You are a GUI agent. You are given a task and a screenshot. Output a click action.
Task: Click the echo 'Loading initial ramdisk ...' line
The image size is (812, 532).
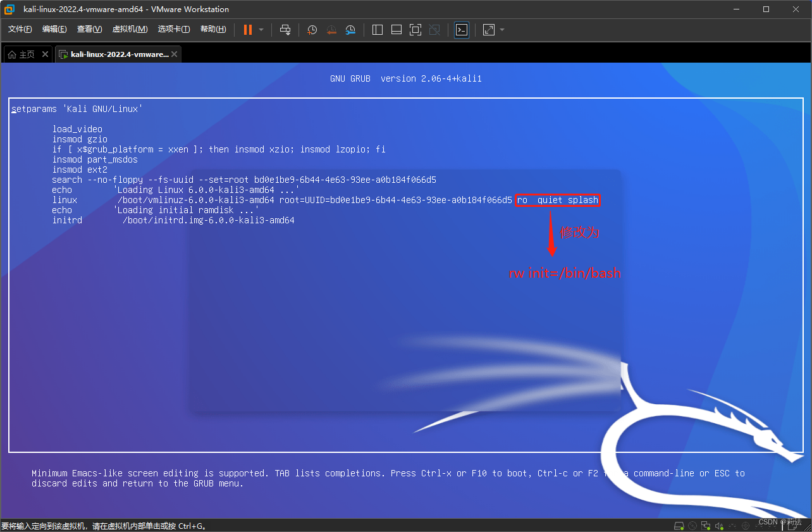pos(156,210)
